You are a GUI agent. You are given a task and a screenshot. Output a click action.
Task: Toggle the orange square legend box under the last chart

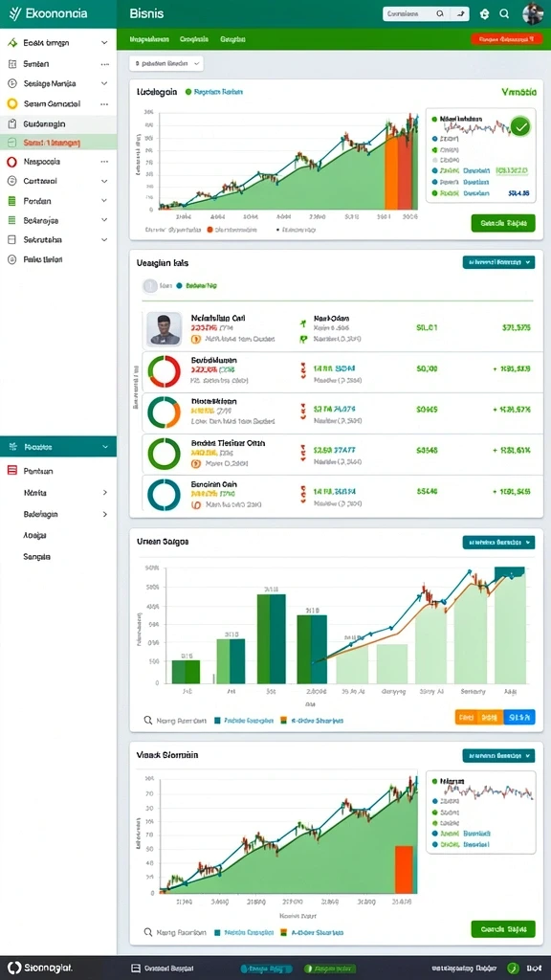point(283,932)
